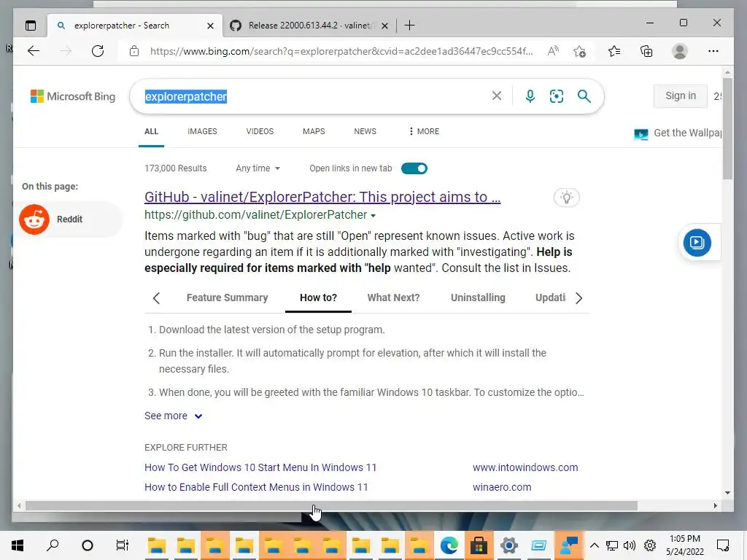Open the How to? tab
Screen dimensions: 747x560
[318, 297]
